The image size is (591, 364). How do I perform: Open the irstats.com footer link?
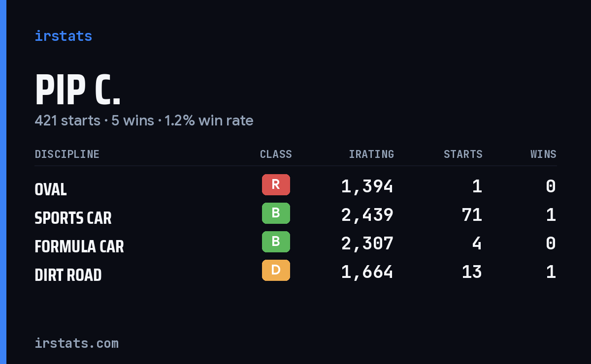(76, 343)
